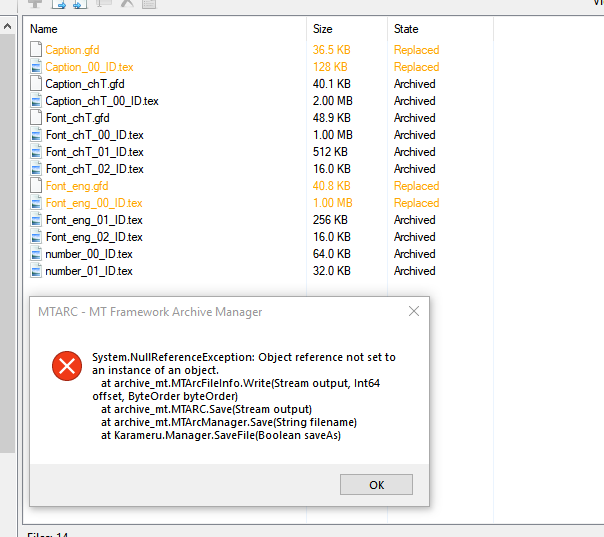Click the texture icon beside Font_chT_00_ID.tex
This screenshot has width=604, height=537.
tap(36, 134)
